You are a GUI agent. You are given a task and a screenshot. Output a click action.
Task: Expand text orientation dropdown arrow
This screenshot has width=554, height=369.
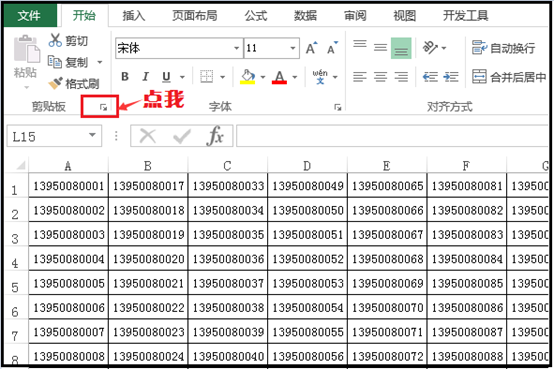coord(444,48)
